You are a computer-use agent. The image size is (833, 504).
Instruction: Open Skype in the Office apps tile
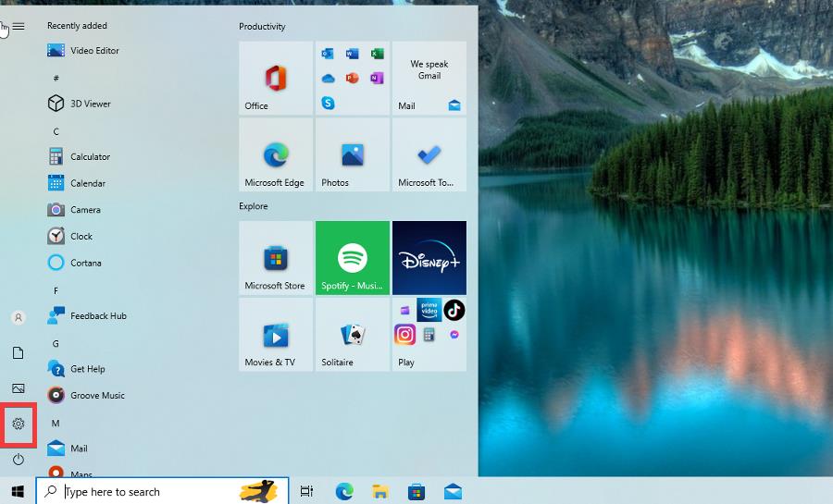click(328, 103)
